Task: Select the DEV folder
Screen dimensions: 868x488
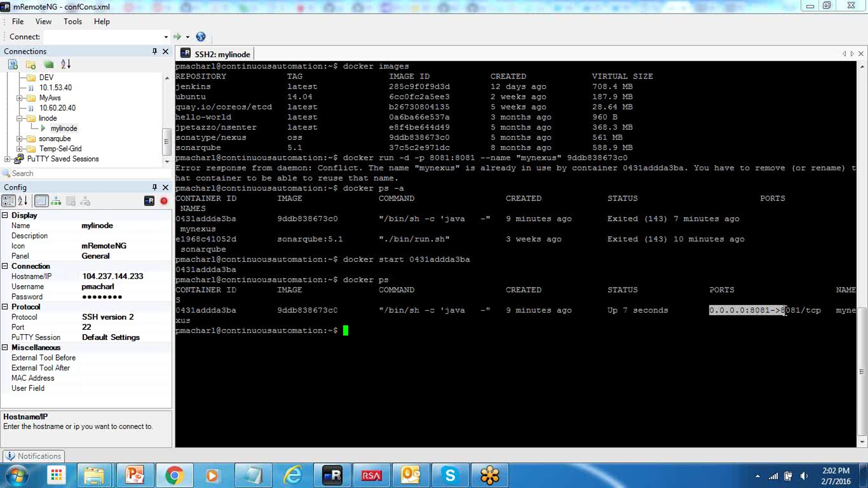Action: coord(46,77)
